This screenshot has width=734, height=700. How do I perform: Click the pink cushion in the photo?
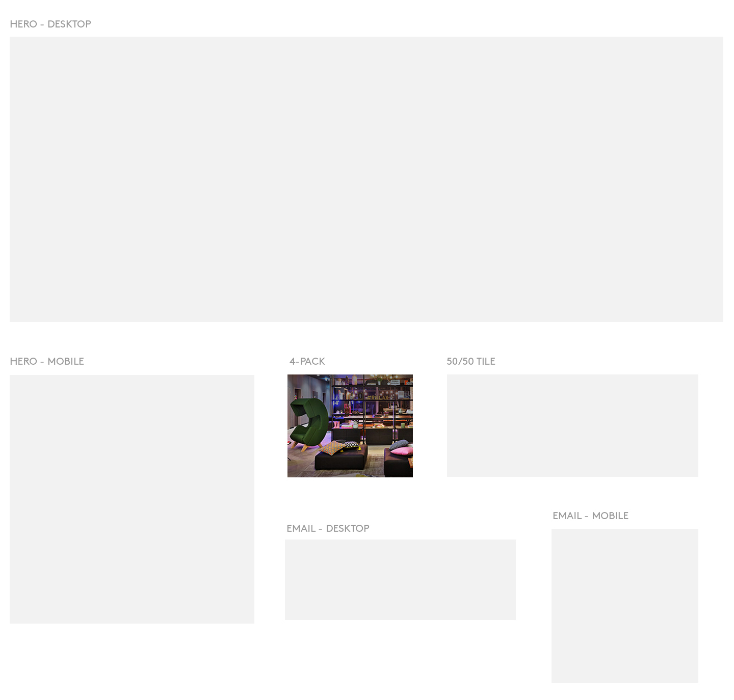402,450
